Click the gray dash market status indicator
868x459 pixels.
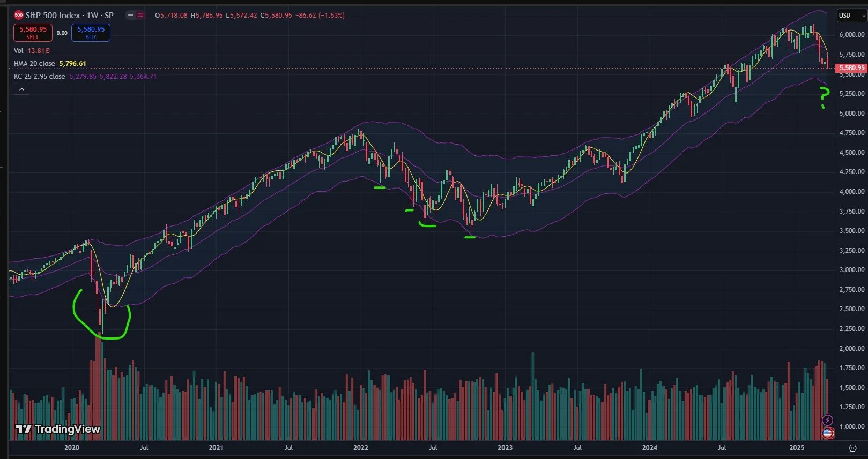[131, 15]
